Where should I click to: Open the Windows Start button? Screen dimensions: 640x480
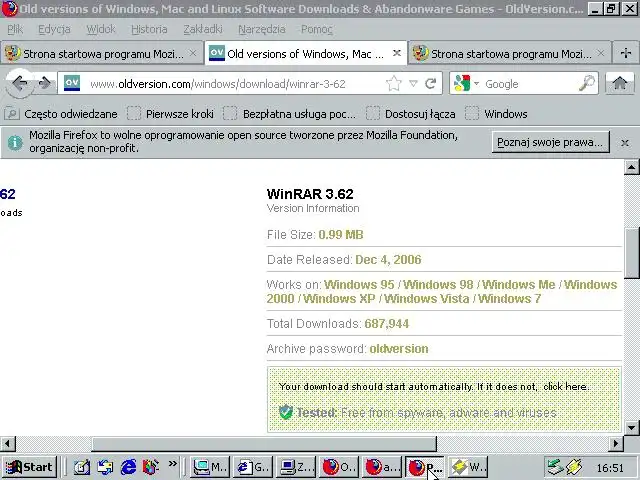29,467
